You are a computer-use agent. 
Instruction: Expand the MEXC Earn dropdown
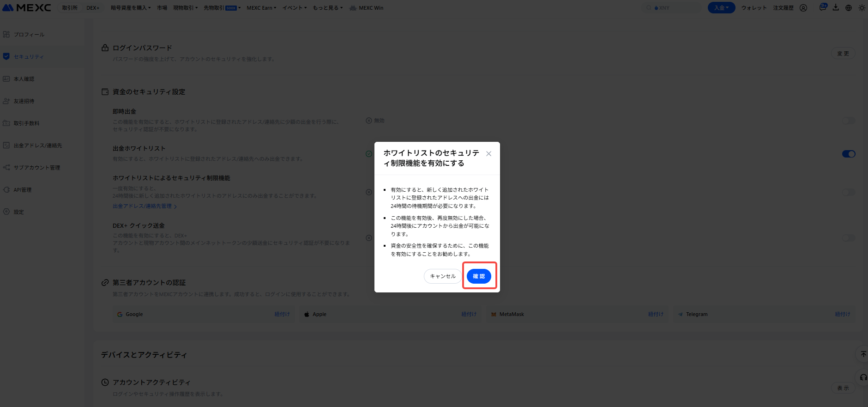point(261,8)
